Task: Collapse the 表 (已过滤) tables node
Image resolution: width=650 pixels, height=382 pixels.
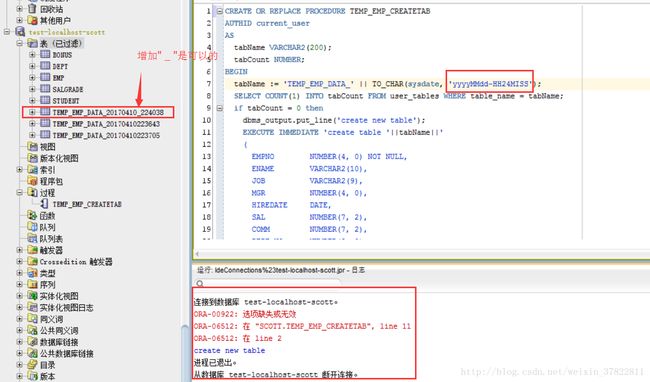Action: [x=19, y=43]
